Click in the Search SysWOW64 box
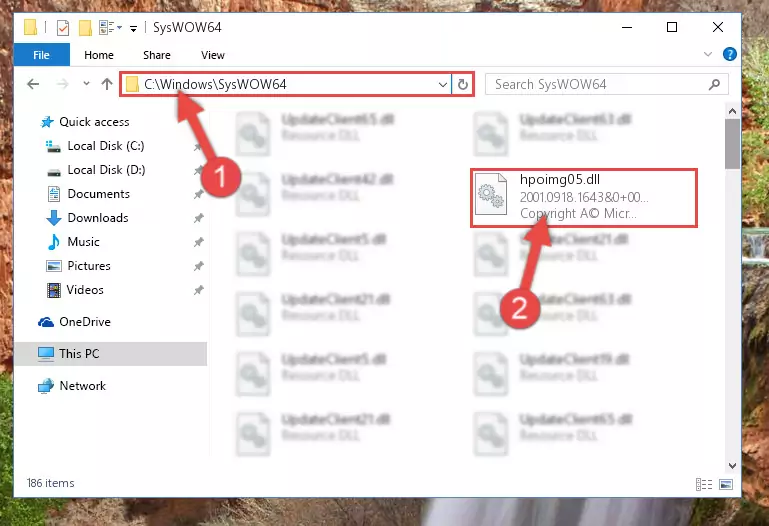 [599, 84]
